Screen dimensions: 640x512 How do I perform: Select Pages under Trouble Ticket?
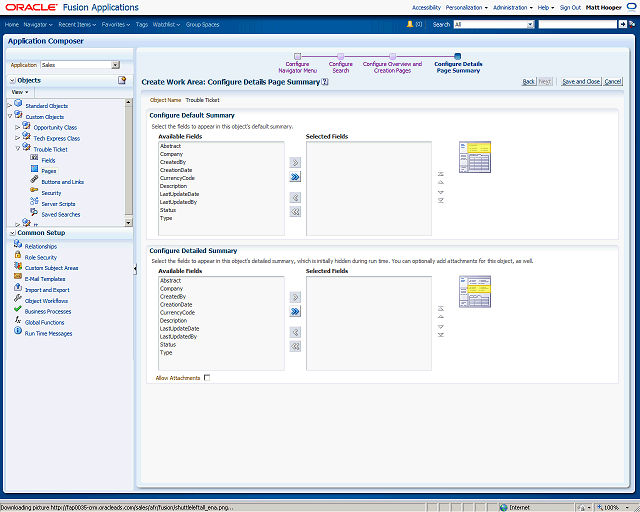(x=49, y=171)
